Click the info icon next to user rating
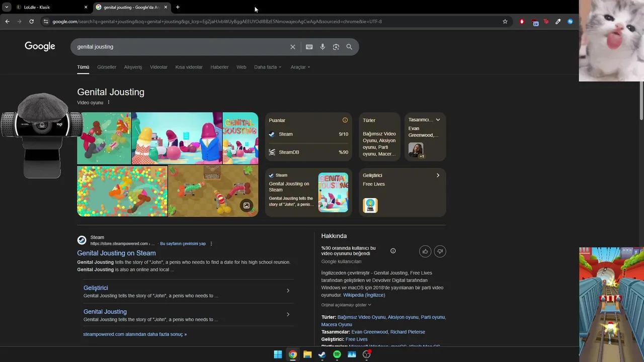The image size is (644, 362). click(393, 251)
